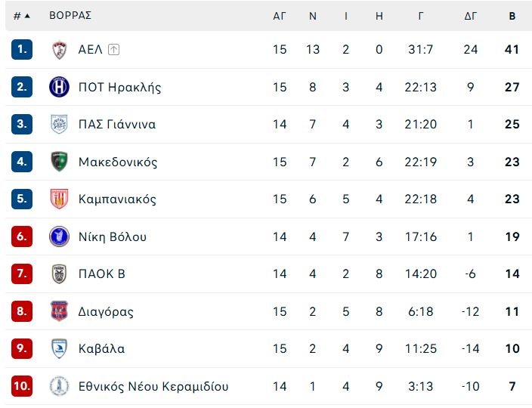This screenshot has height=408, width=532.
Task: Open the ΠΑΣ Γιάννινα team link
Action: [117, 124]
